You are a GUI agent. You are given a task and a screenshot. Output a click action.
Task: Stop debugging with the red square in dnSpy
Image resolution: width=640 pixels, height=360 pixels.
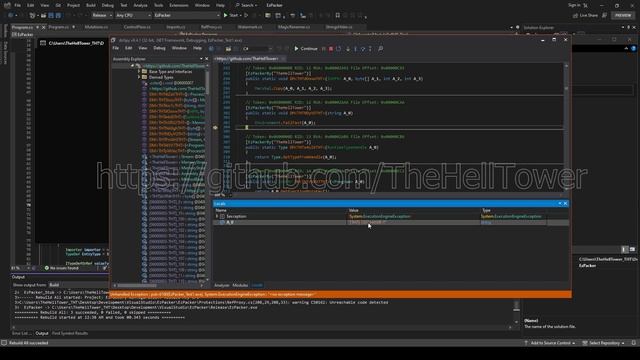(x=331, y=49)
